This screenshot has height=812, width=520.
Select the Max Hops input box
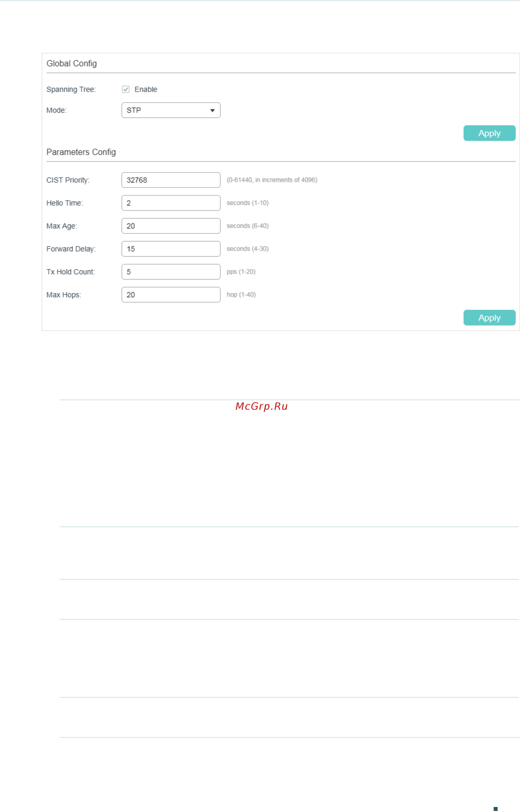[171, 295]
